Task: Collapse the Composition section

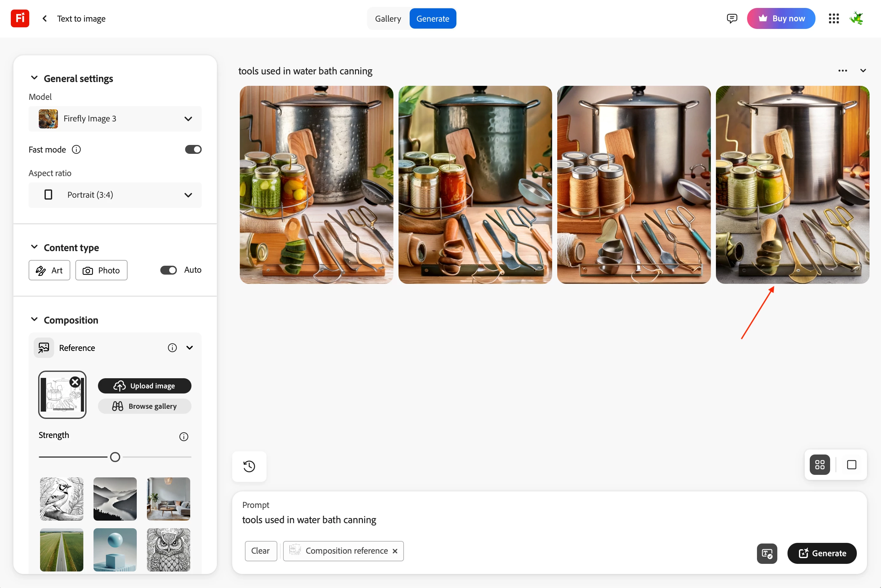Action: (x=34, y=319)
